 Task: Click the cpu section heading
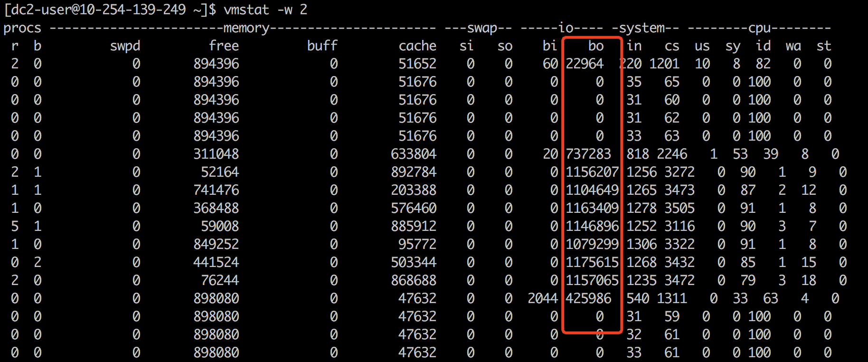pos(759,28)
